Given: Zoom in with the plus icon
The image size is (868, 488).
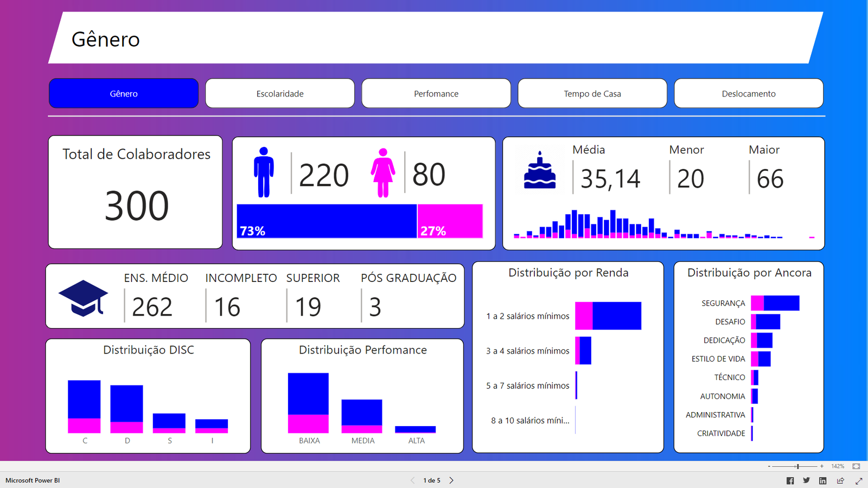Looking at the screenshot, I should [x=822, y=465].
